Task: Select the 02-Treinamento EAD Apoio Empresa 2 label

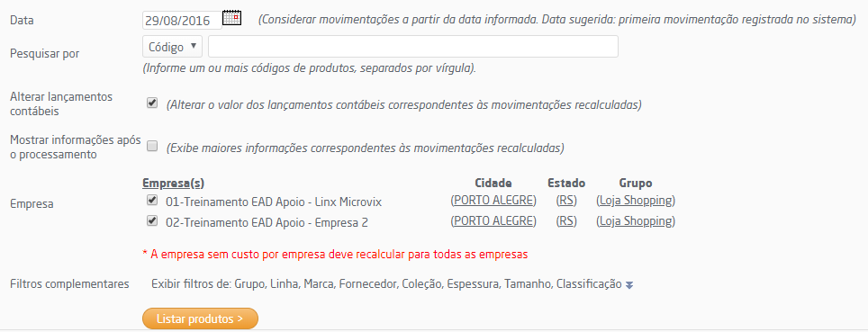Action: [x=267, y=222]
